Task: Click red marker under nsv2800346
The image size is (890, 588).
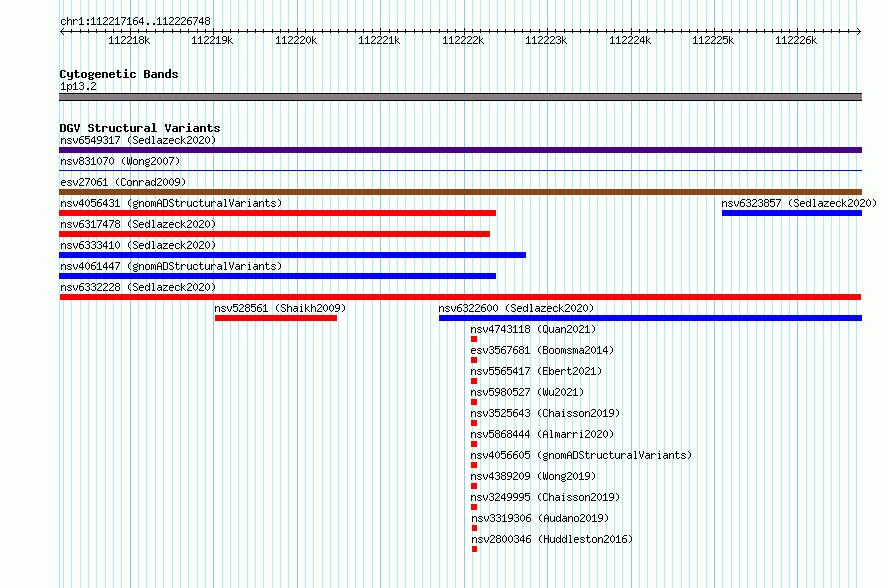Action: point(475,549)
